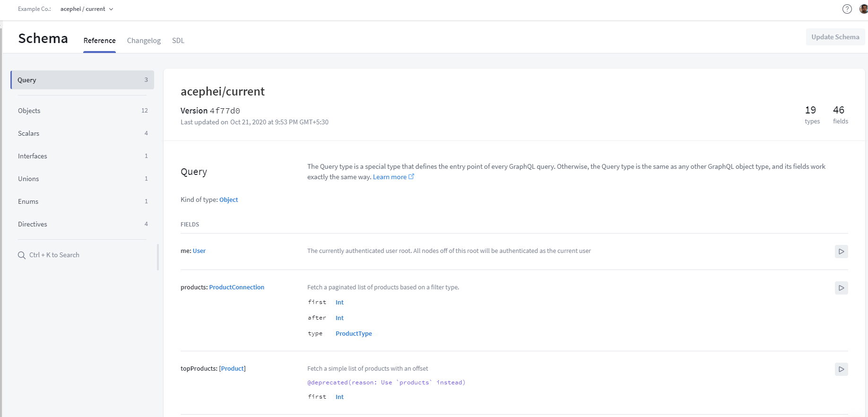Open the Learn more link

pyautogui.click(x=390, y=177)
